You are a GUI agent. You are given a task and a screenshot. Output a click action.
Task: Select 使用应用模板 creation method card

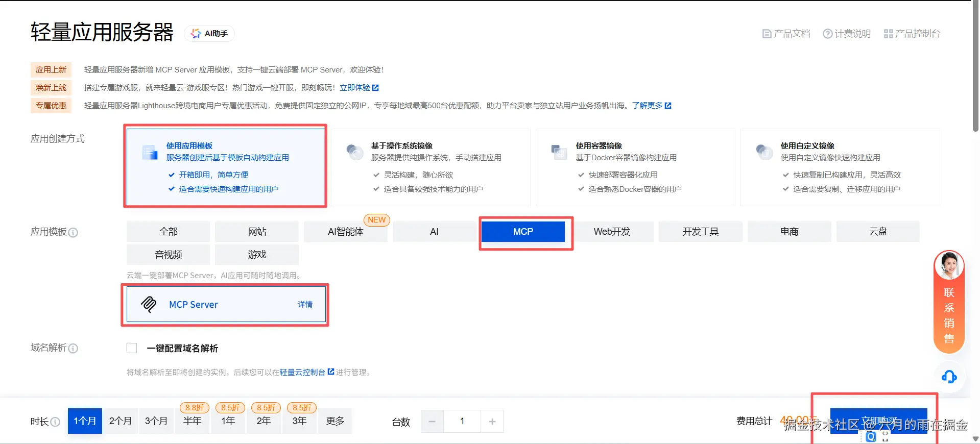(x=226, y=167)
